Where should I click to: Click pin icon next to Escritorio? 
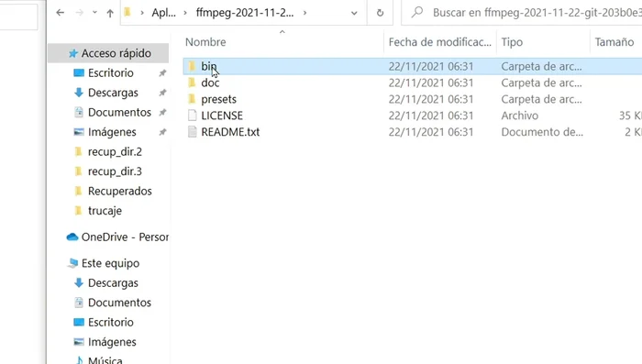click(162, 72)
